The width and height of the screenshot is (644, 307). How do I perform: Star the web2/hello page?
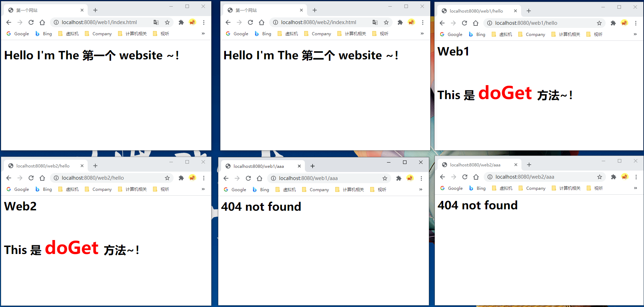[167, 178]
